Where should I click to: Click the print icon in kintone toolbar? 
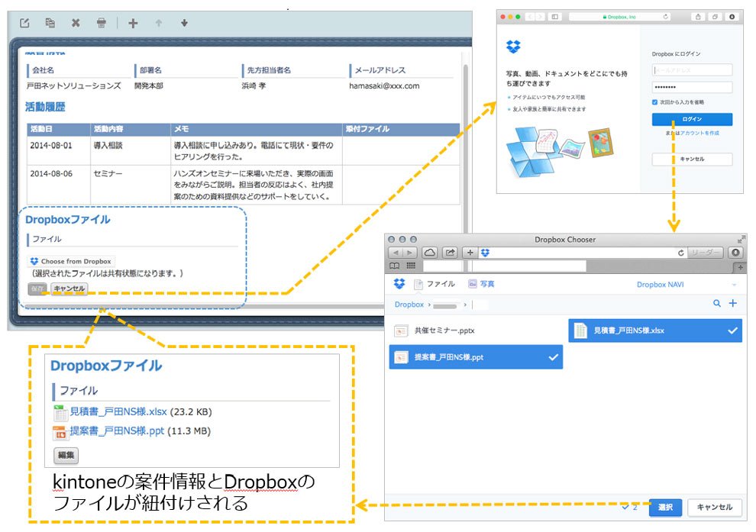102,23
